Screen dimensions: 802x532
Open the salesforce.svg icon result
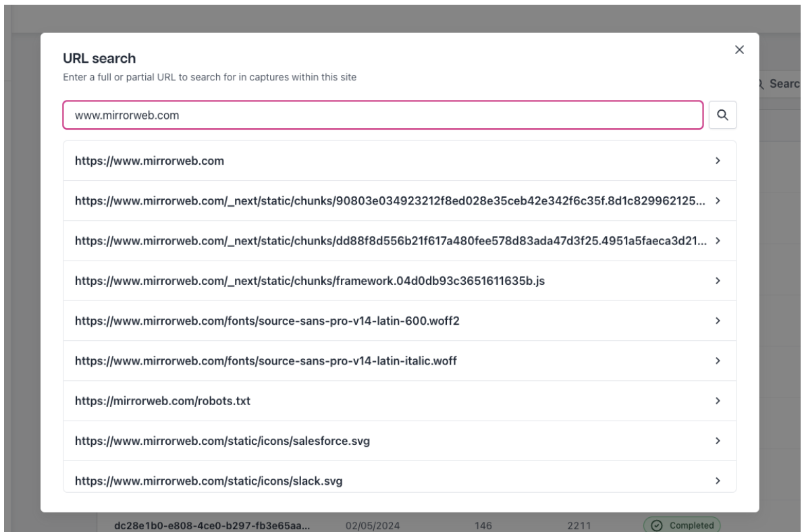click(x=400, y=441)
